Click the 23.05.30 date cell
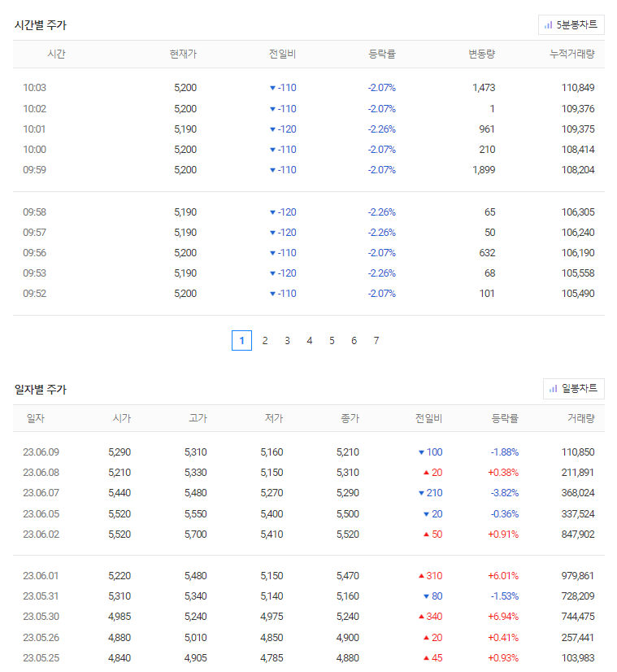Screen dimensions: 617x672 41,617
